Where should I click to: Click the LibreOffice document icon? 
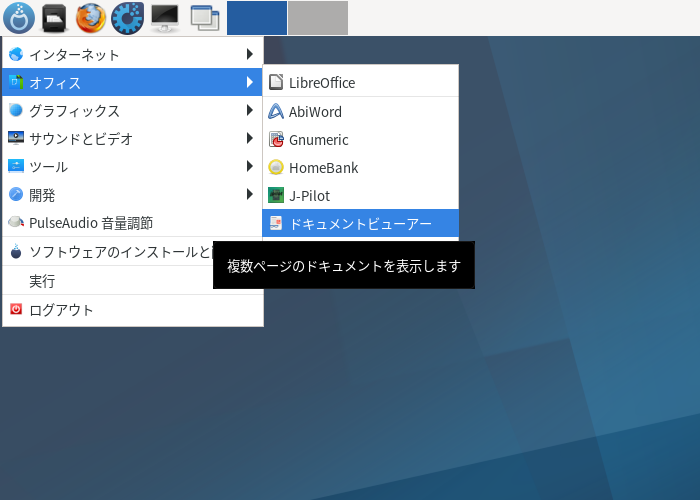click(276, 82)
